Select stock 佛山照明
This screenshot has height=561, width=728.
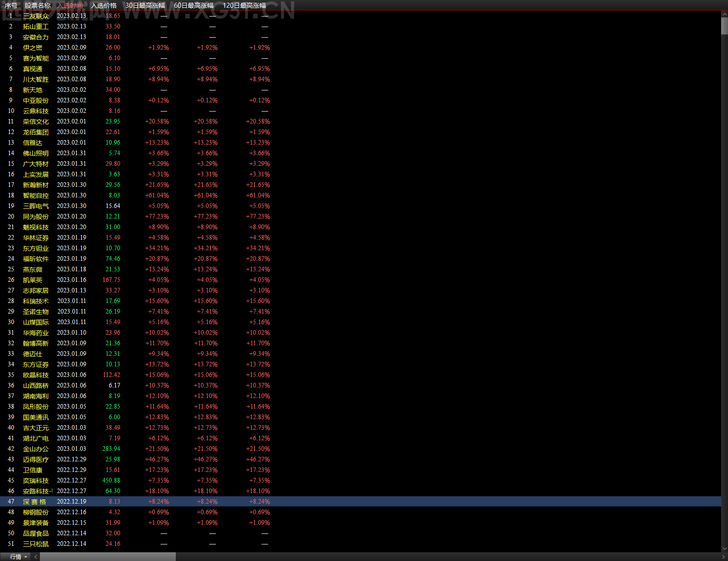point(36,153)
